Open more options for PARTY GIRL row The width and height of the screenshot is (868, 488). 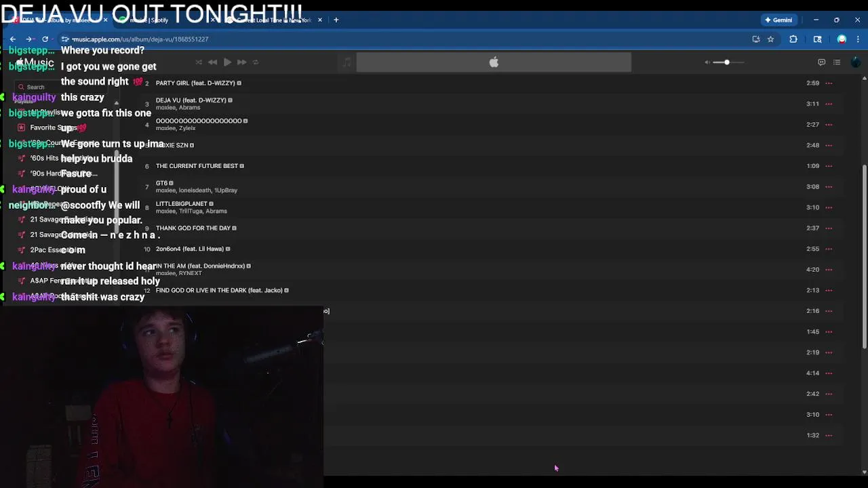point(829,83)
